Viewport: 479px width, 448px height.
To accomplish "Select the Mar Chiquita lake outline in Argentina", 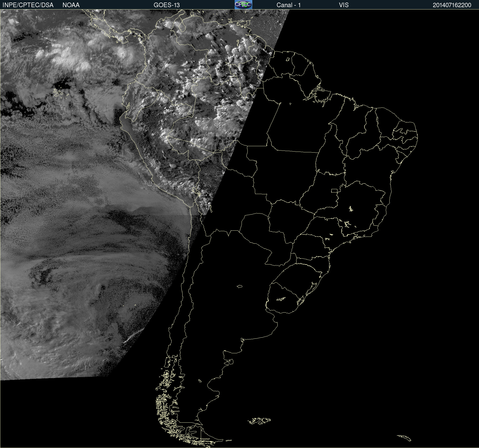I will [x=239, y=286].
